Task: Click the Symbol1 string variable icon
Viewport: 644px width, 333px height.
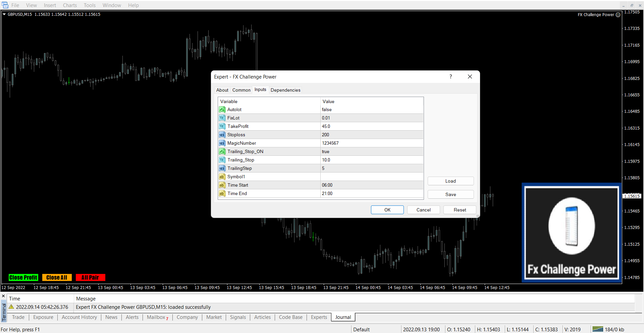Action: [222, 177]
